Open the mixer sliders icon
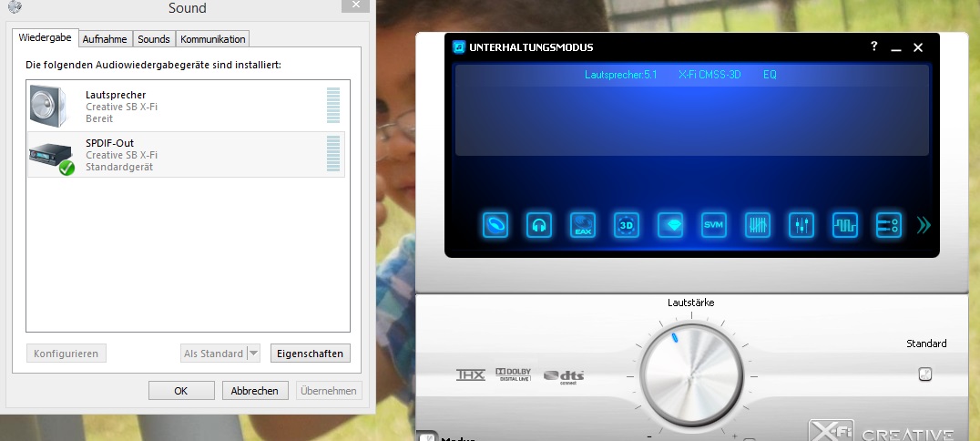The height and width of the screenshot is (441, 980). click(801, 224)
